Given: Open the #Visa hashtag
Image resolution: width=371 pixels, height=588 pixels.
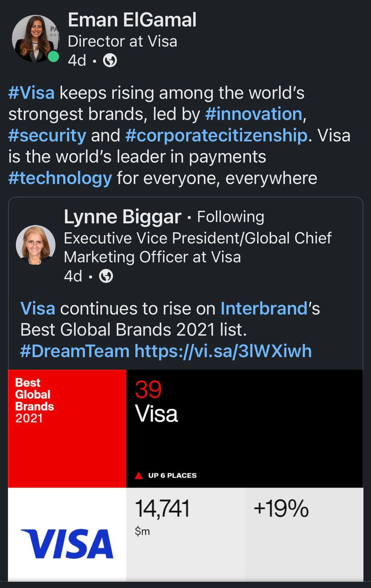Looking at the screenshot, I should (x=32, y=93).
